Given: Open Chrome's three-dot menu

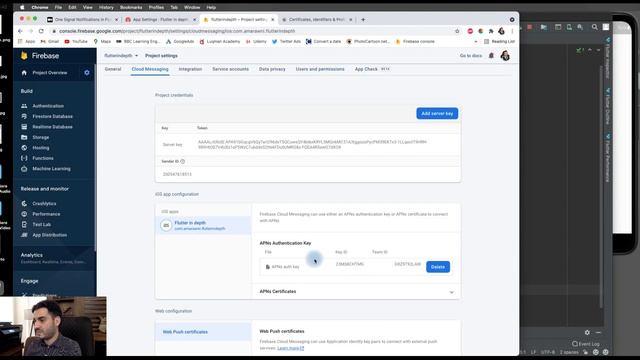Looking at the screenshot, I should pos(512,31).
